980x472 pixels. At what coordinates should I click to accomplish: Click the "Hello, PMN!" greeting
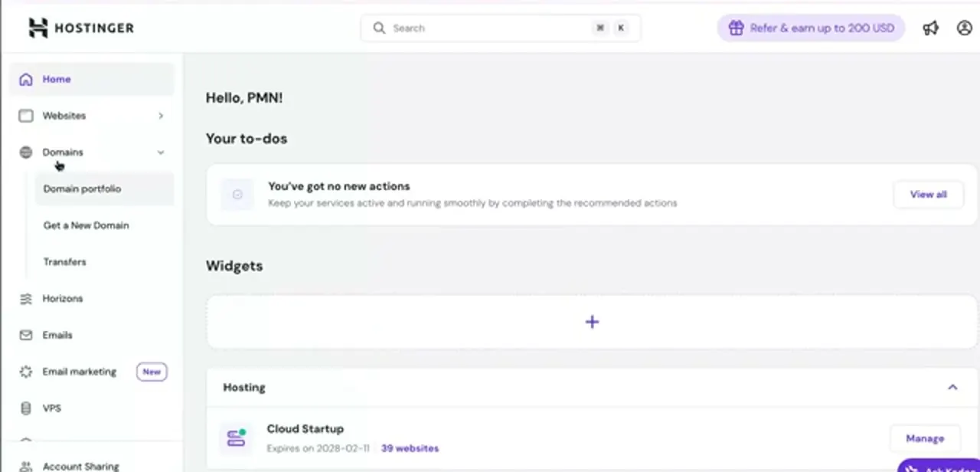[244, 98]
